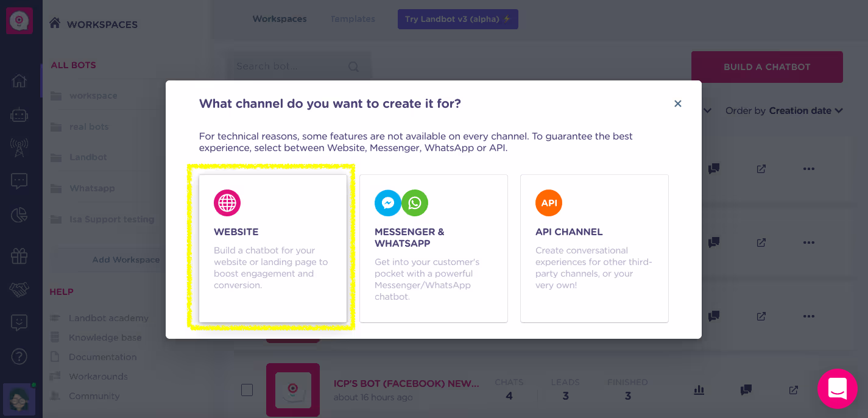Click the pink globe Website icon
This screenshot has width=868, height=418.
(x=227, y=203)
